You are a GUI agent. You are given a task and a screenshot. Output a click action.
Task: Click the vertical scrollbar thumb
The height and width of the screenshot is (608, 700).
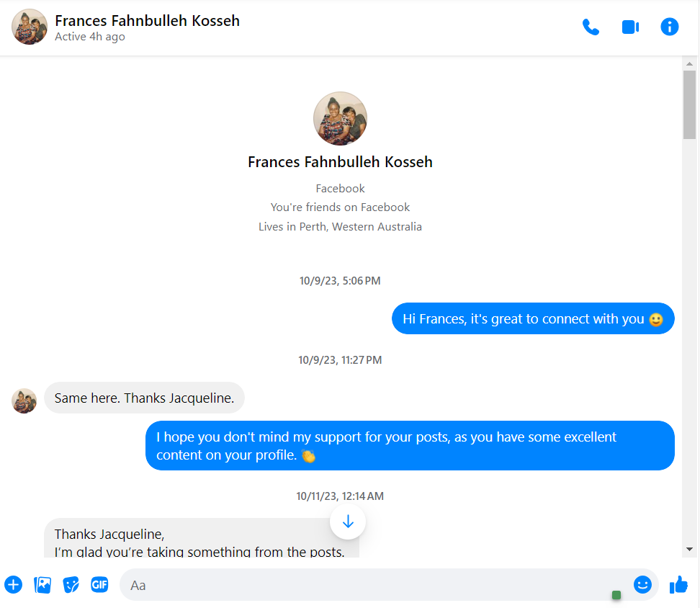click(x=689, y=104)
